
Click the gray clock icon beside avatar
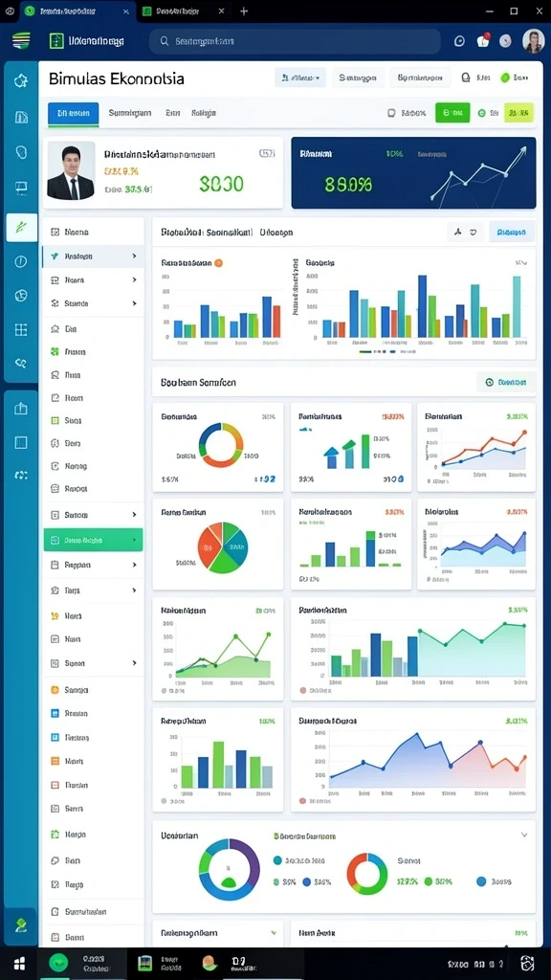click(x=505, y=41)
